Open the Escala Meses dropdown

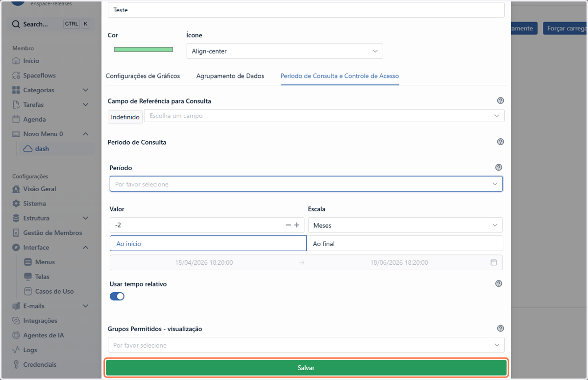(405, 226)
